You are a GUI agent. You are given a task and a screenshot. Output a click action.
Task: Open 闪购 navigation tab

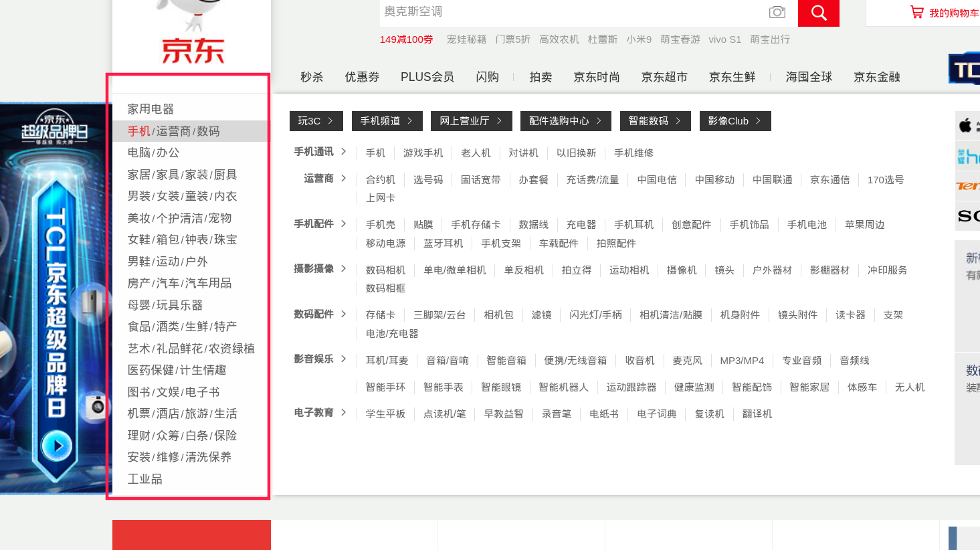(x=487, y=77)
